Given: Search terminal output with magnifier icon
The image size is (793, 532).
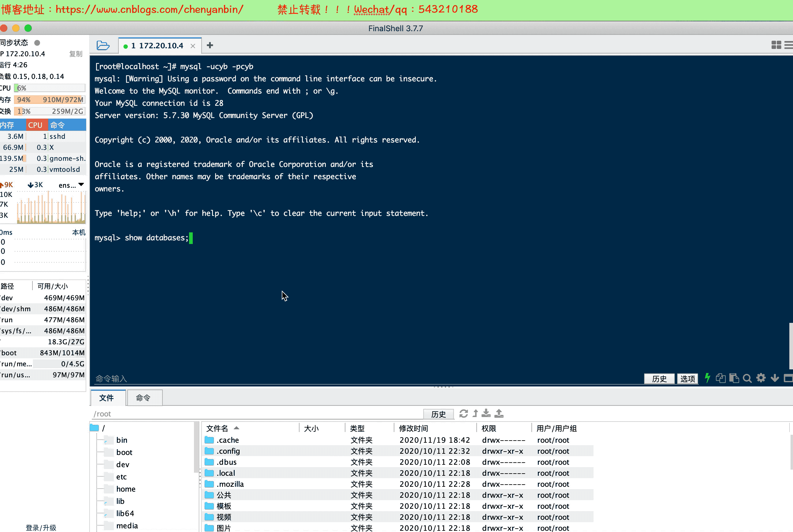Looking at the screenshot, I should coord(747,378).
